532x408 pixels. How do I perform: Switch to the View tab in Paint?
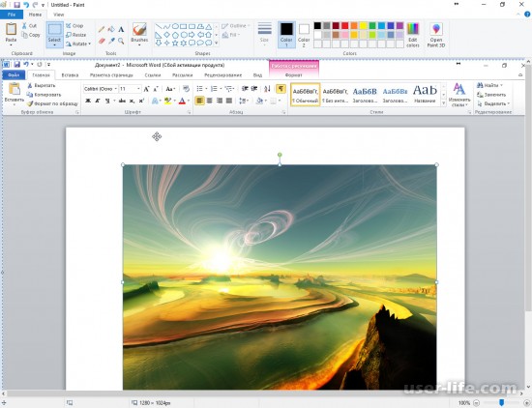point(59,15)
